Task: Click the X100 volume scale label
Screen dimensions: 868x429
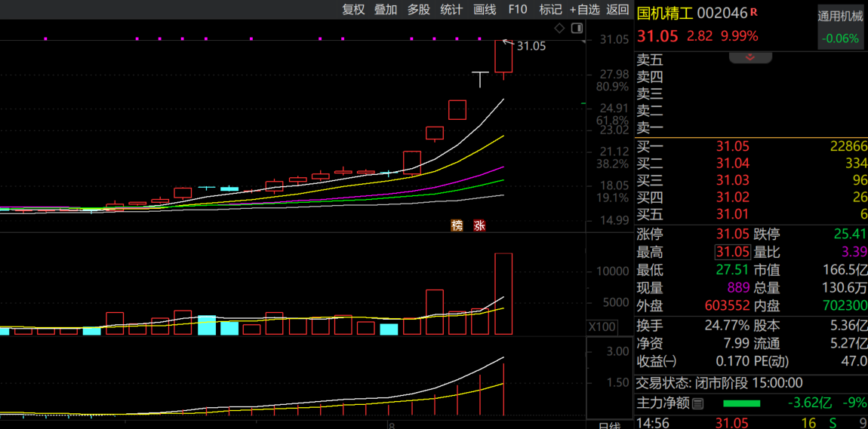Action: click(602, 327)
